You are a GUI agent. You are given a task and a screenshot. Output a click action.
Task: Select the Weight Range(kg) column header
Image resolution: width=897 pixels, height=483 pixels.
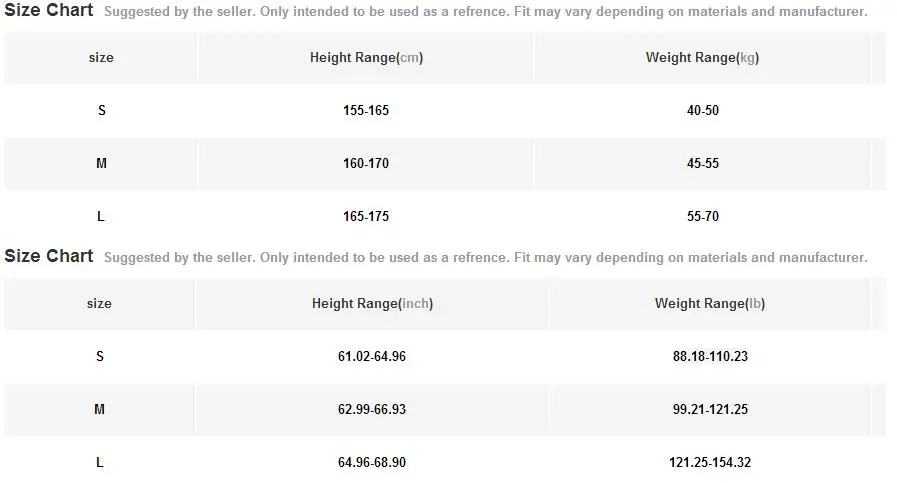(702, 57)
